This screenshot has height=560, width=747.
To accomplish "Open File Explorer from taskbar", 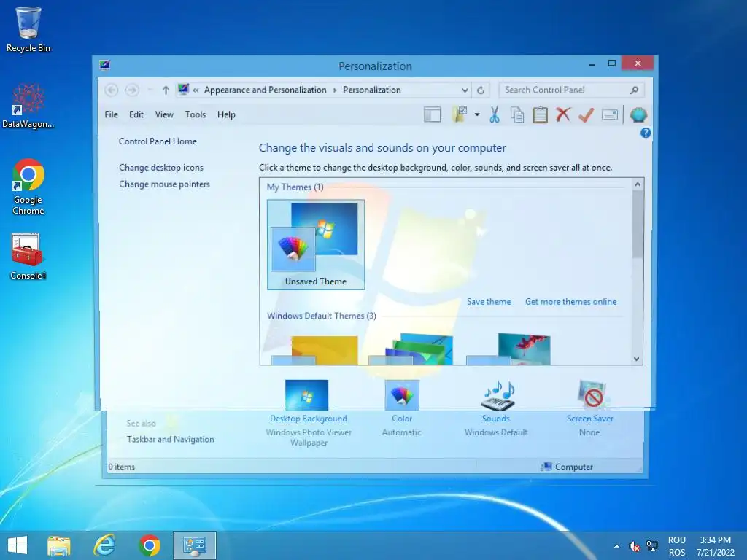I will point(59,545).
